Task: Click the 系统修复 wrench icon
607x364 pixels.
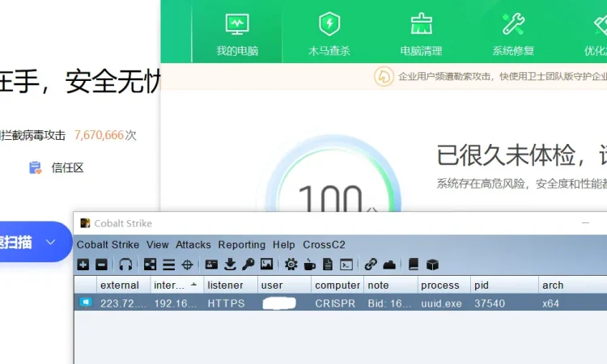Action: tap(513, 24)
